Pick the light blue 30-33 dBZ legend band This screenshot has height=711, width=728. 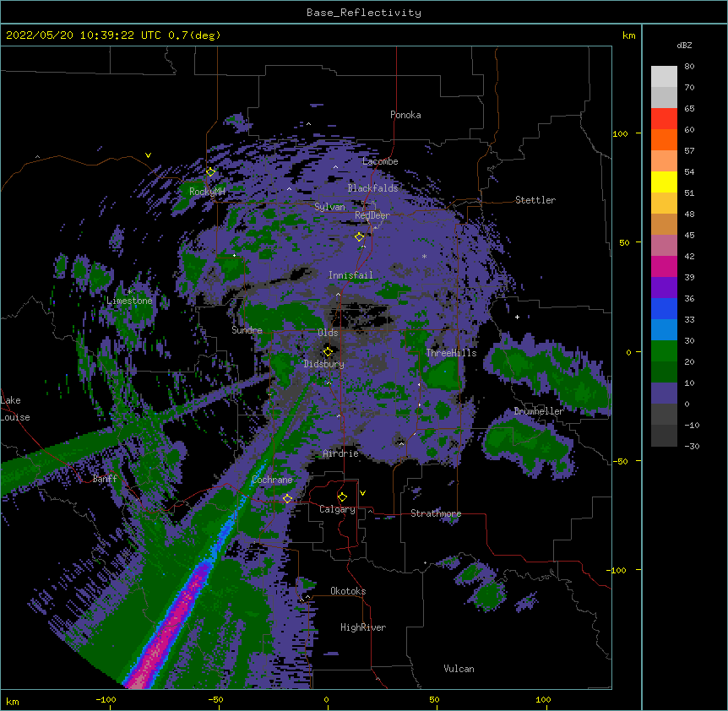click(x=664, y=330)
